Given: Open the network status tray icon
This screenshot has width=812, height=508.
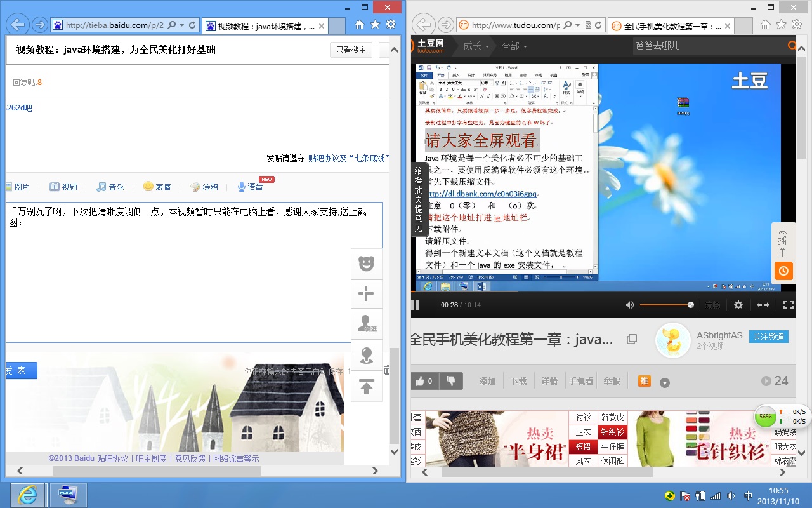Looking at the screenshot, I should click(716, 495).
